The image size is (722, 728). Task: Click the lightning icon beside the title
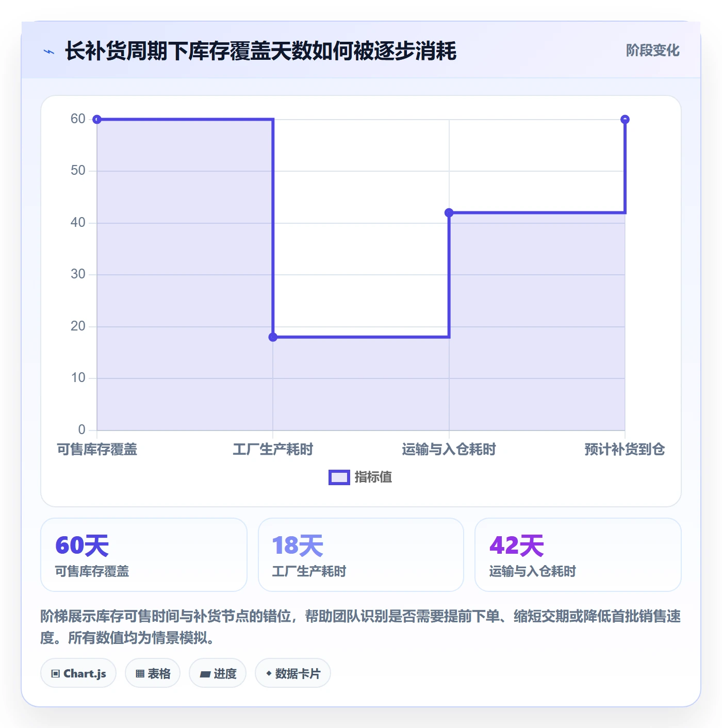pos(49,52)
